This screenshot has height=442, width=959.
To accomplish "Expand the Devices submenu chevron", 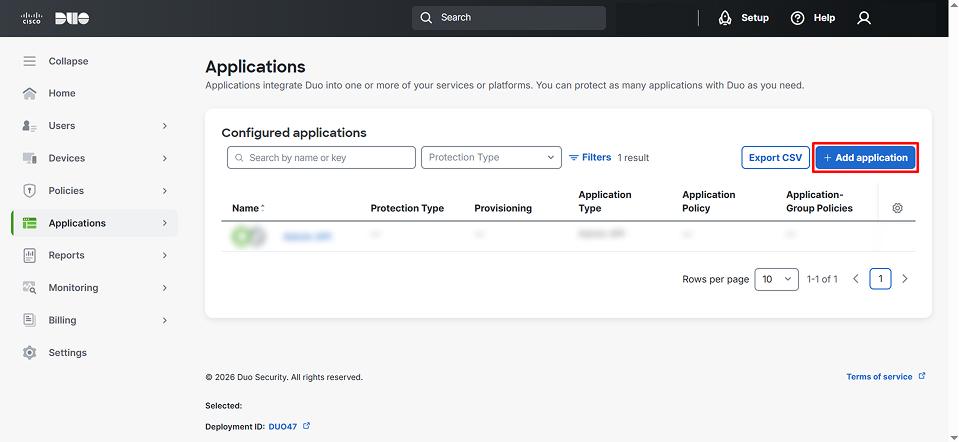I will [165, 158].
